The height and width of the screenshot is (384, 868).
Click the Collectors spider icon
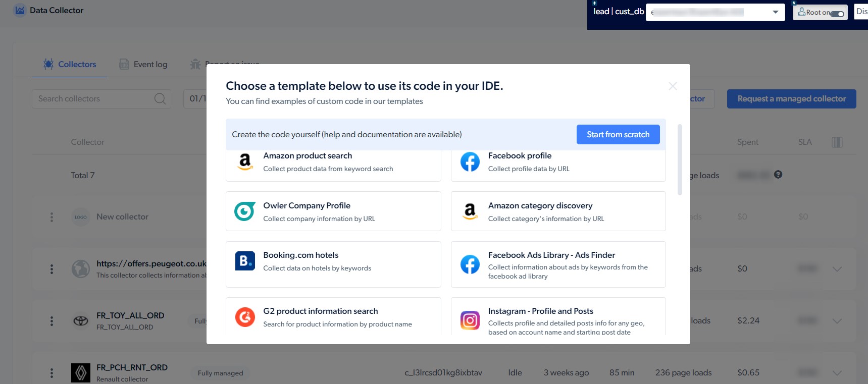(48, 64)
